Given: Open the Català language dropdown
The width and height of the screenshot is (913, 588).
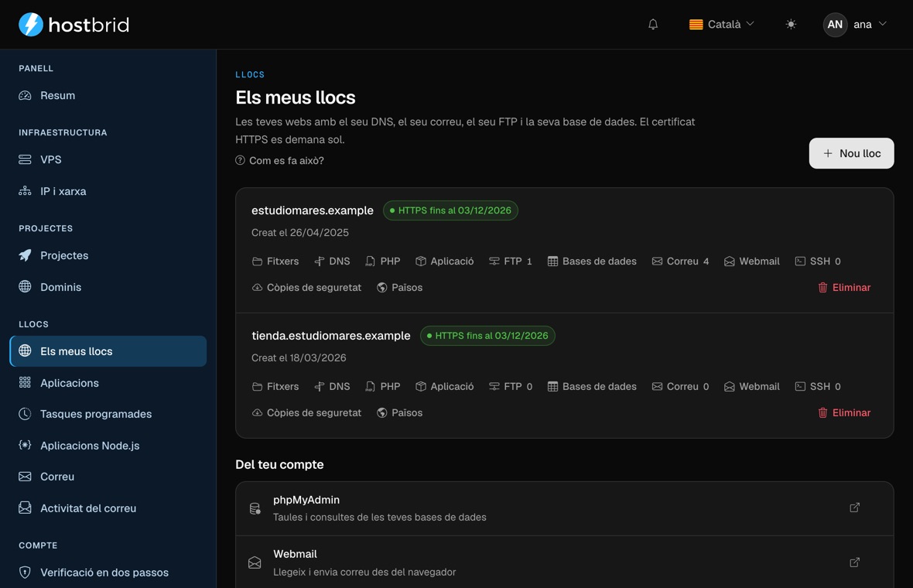Looking at the screenshot, I should pyautogui.click(x=721, y=25).
